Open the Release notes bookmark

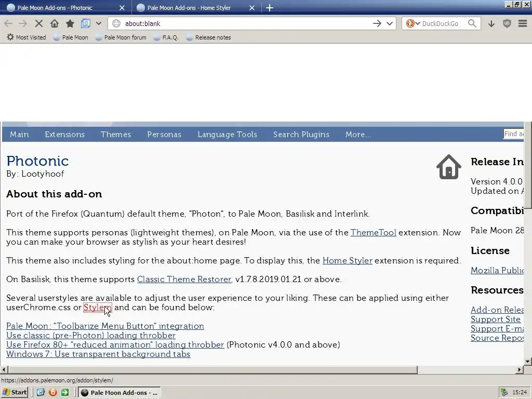pos(208,37)
